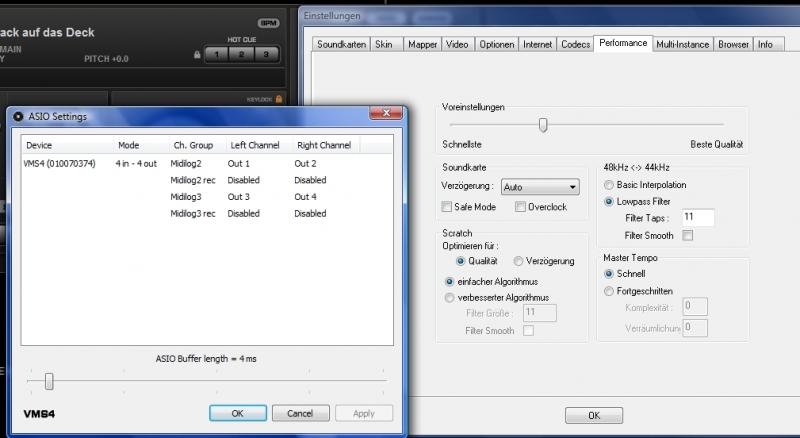The width and height of the screenshot is (800, 438).
Task: Click the ASIO buffer length slider handle
Action: point(48,381)
